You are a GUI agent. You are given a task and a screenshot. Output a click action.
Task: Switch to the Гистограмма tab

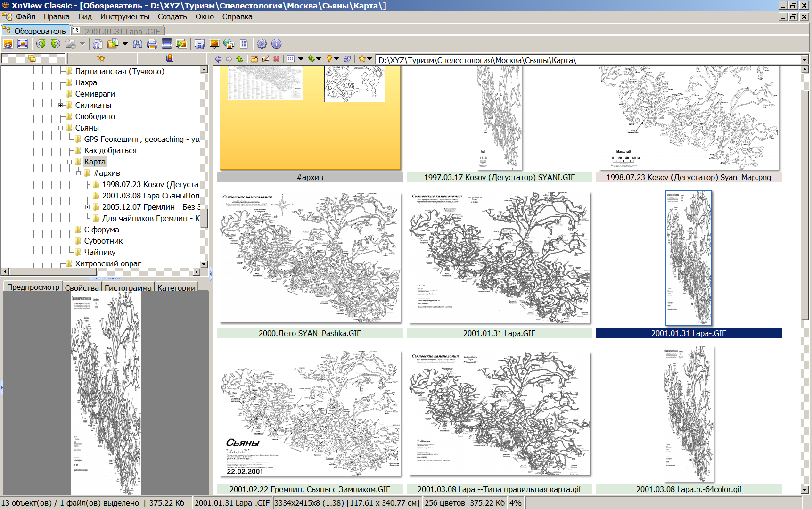[x=128, y=287]
